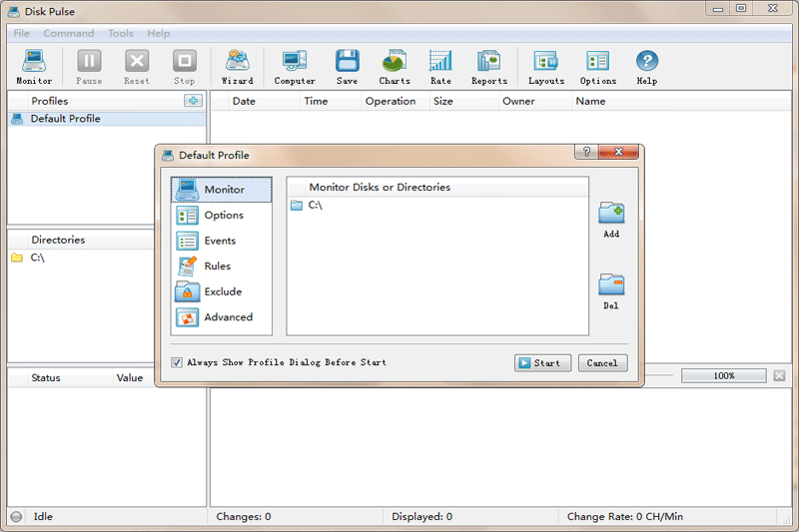
Task: Click the Computer toolbar icon
Action: pos(295,67)
